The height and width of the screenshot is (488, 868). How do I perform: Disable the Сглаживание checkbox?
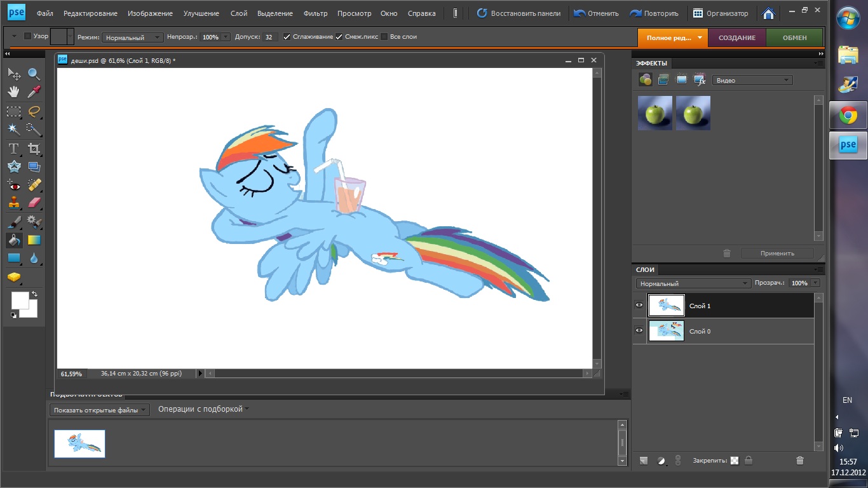pos(287,37)
